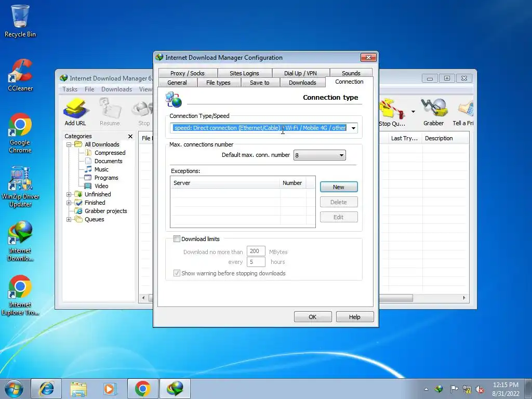Image resolution: width=532 pixels, height=399 pixels.
Task: Open the Downloads menu in IDM window
Action: 116,89
